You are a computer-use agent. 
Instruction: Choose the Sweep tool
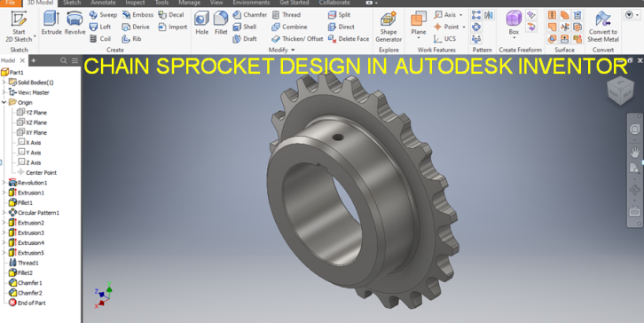click(104, 15)
